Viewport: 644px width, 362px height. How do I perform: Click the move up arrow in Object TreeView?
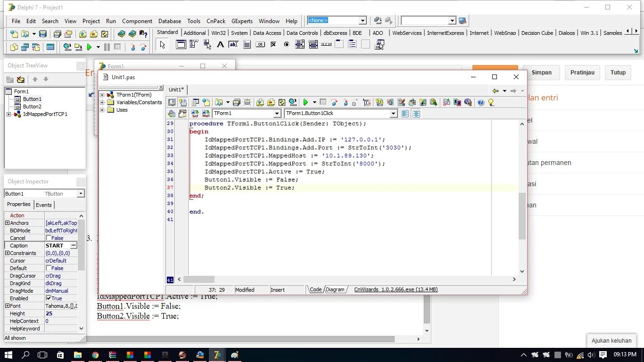[35, 79]
